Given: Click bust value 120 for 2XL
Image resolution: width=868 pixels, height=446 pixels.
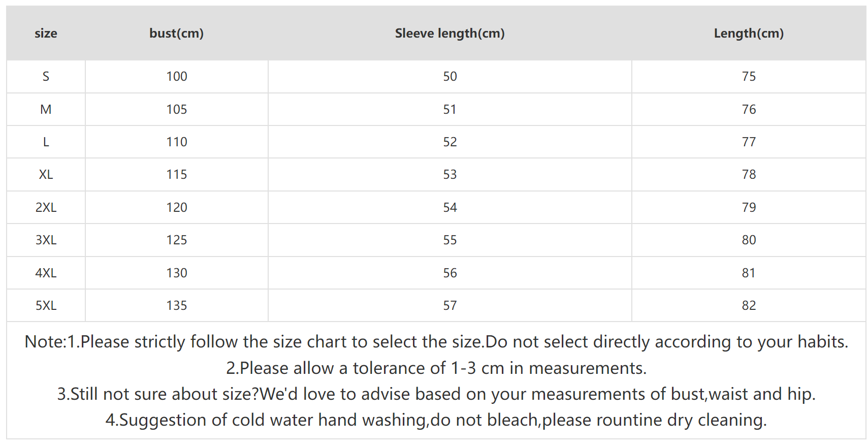Looking at the screenshot, I should coord(177,207).
